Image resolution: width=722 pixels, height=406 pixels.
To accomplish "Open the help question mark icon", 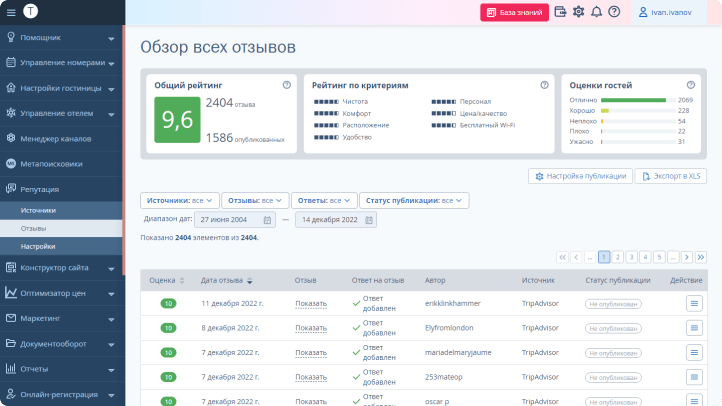I will (x=614, y=12).
